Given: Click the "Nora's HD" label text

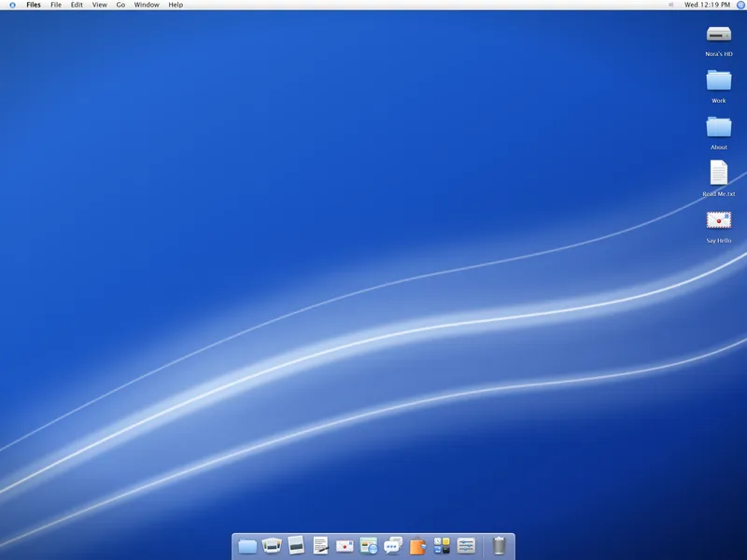Looking at the screenshot, I should tap(718, 54).
